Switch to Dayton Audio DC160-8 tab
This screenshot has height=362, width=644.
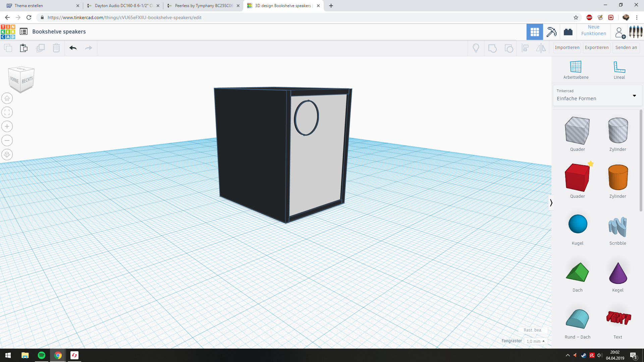[x=123, y=6]
